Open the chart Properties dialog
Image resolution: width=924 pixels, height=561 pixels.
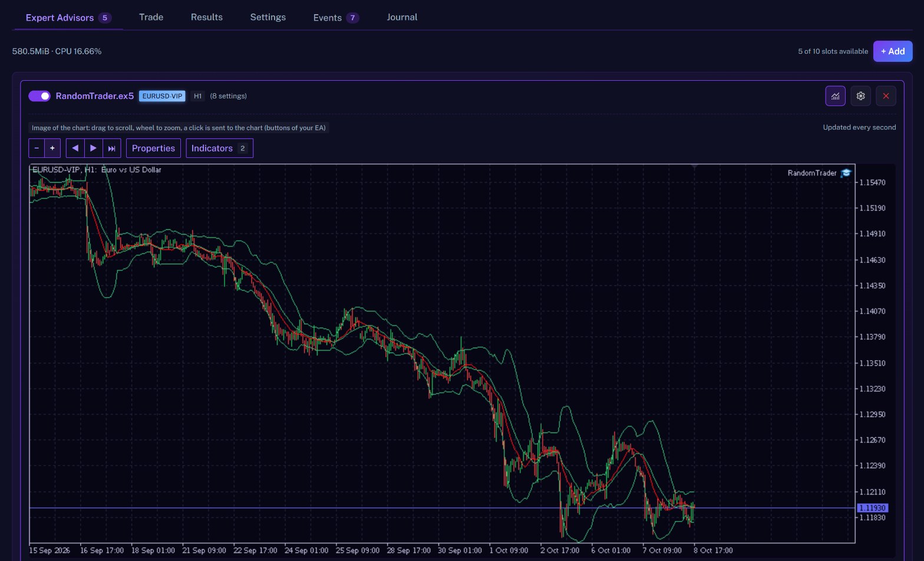pyautogui.click(x=153, y=148)
